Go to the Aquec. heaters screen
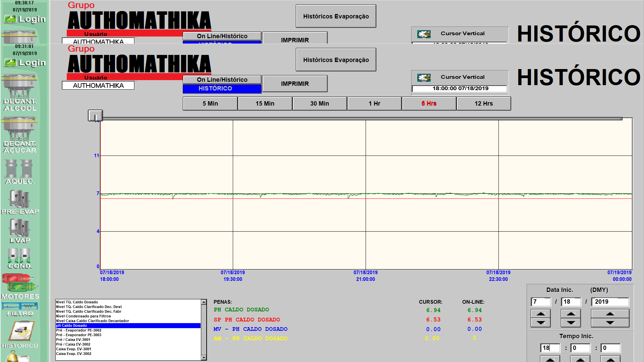This screenshot has width=644, height=362. [20, 172]
